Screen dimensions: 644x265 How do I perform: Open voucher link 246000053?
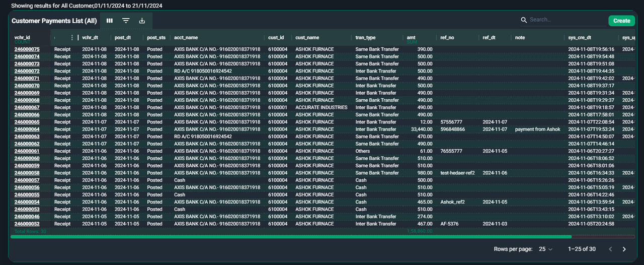[x=27, y=209]
